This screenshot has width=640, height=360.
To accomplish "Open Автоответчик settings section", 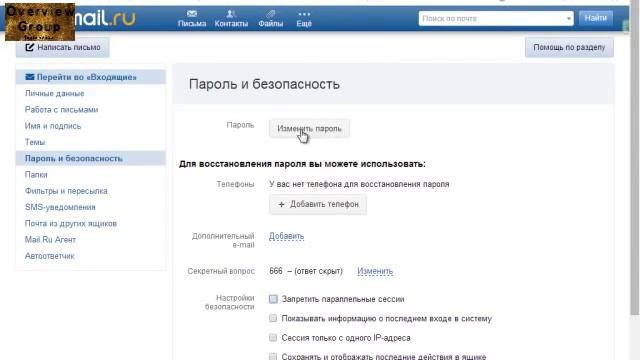I will point(49,256).
